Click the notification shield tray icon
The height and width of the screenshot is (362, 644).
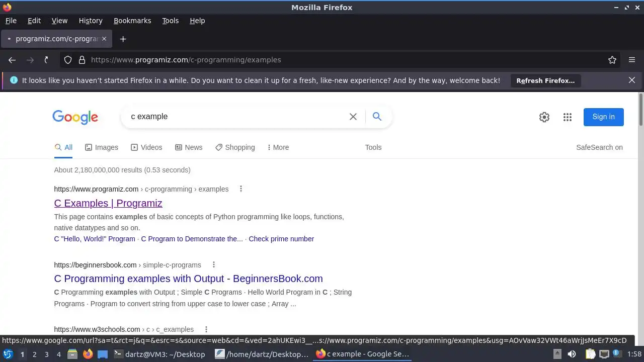[616, 354]
